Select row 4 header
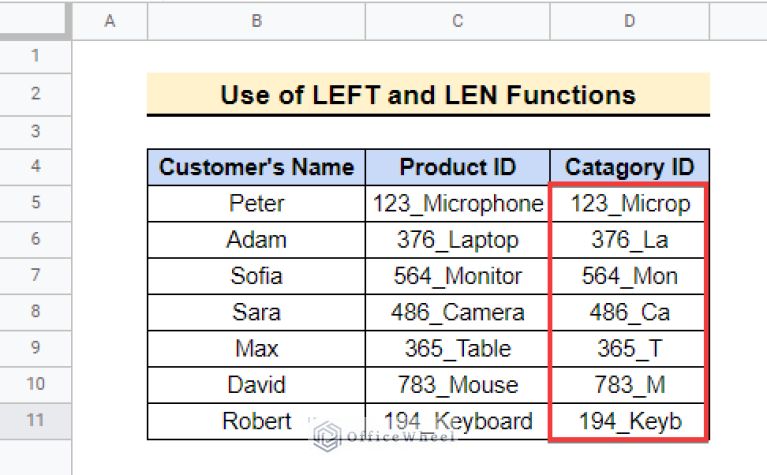Image resolution: width=767 pixels, height=475 pixels. click(35, 167)
